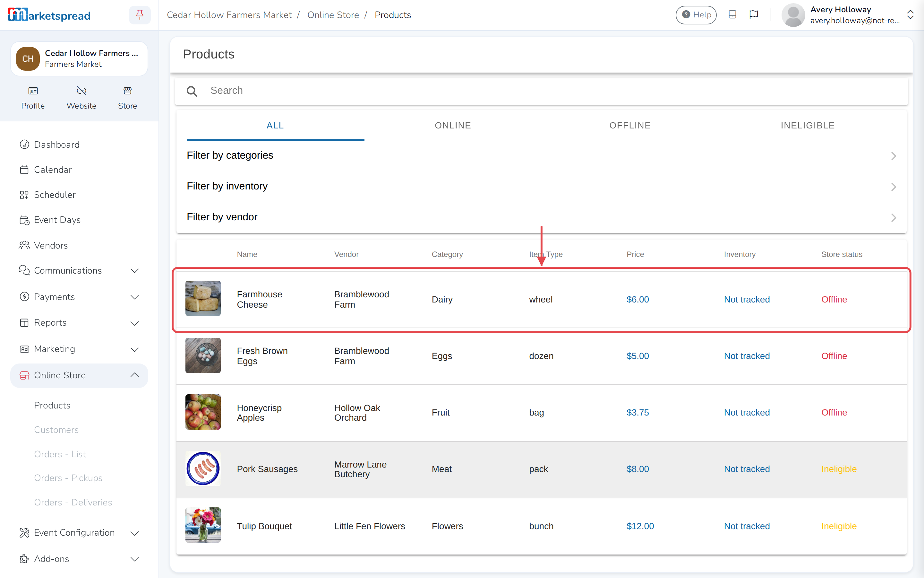Open Orders - Pickups submenu item
The image size is (924, 578).
click(68, 478)
